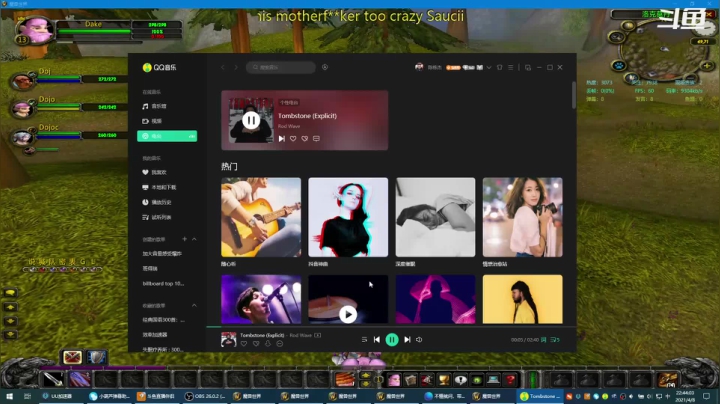The width and height of the screenshot is (720, 404).
Task: Open the glitch-effect woman station thumbnail
Action: coord(348,217)
